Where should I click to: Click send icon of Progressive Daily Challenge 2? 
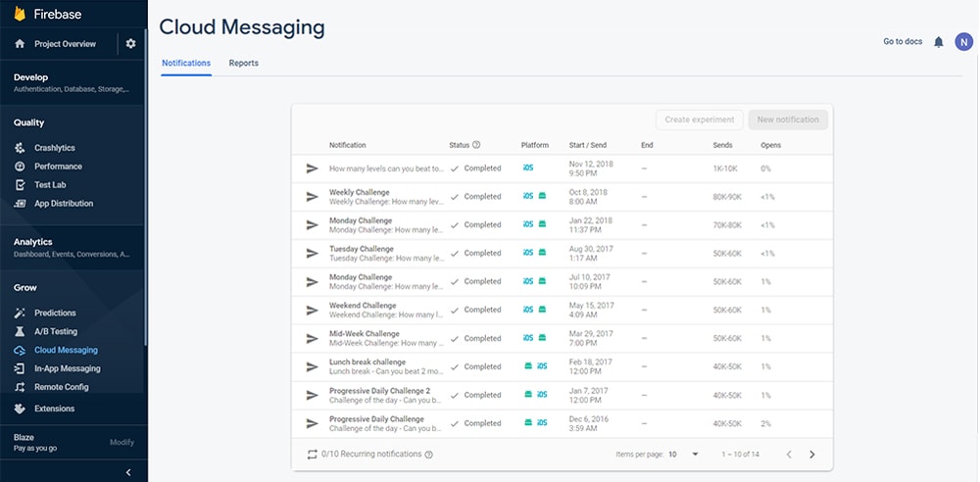[312, 395]
